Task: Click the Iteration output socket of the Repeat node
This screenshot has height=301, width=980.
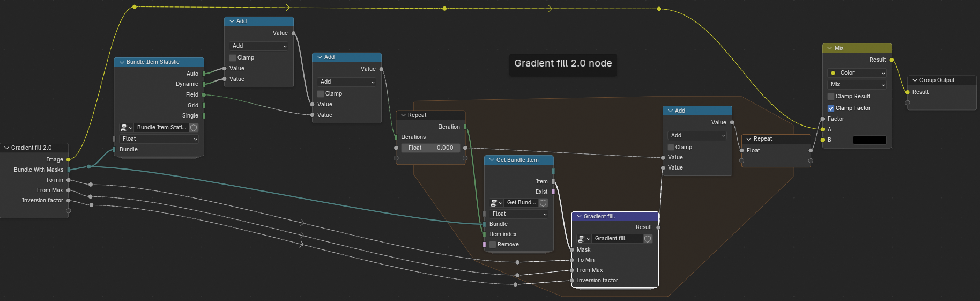Action: tap(465, 127)
